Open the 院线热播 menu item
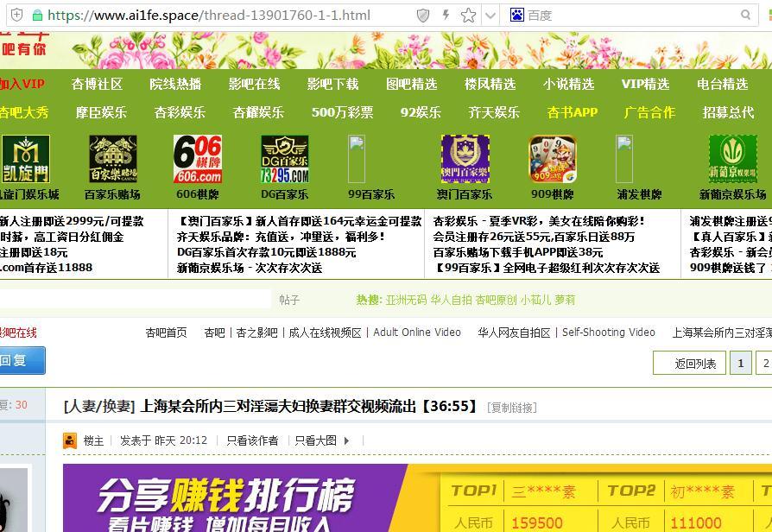The height and width of the screenshot is (532, 772). (x=176, y=85)
